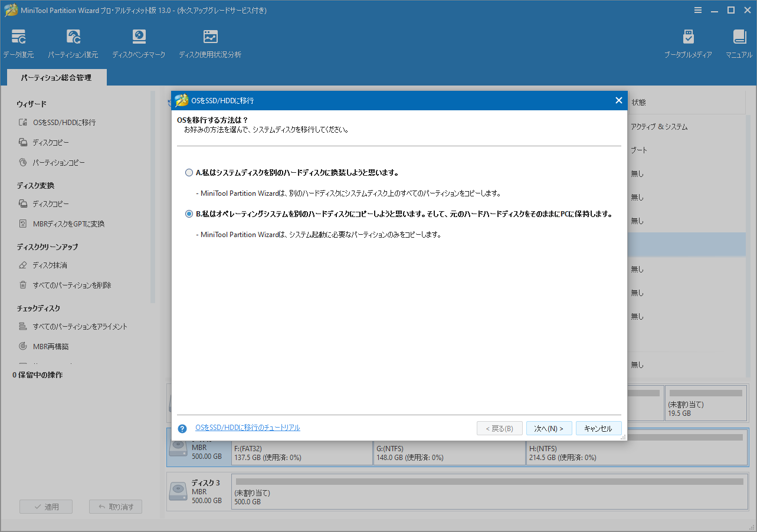Open the OSをSSD/HDDに移行のチュートリアル link
Screen dimensions: 757x532
[248, 428]
